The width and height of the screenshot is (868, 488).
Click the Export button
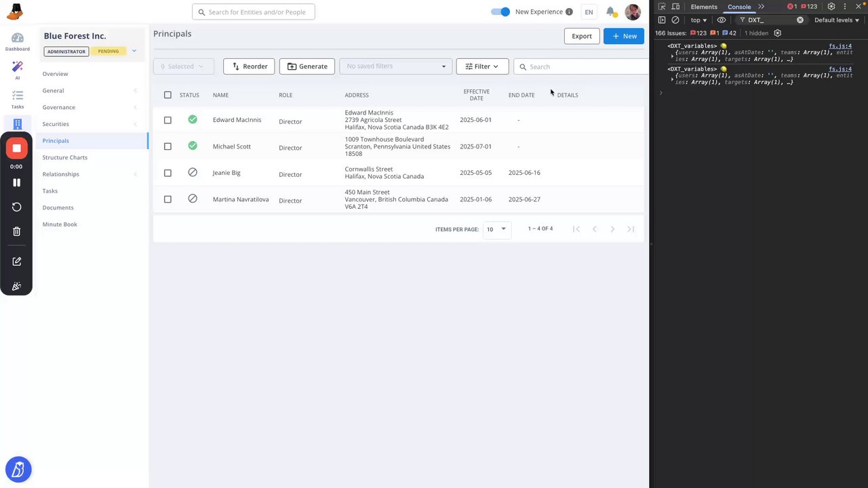582,36
